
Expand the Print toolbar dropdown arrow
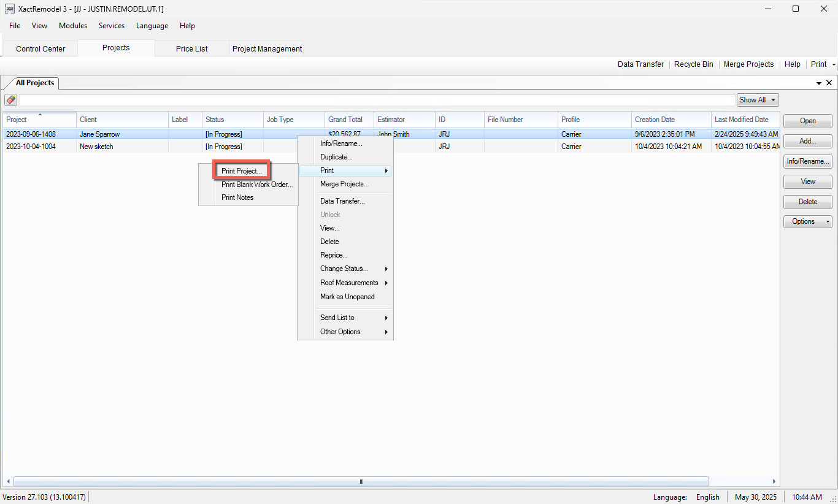click(x=834, y=64)
